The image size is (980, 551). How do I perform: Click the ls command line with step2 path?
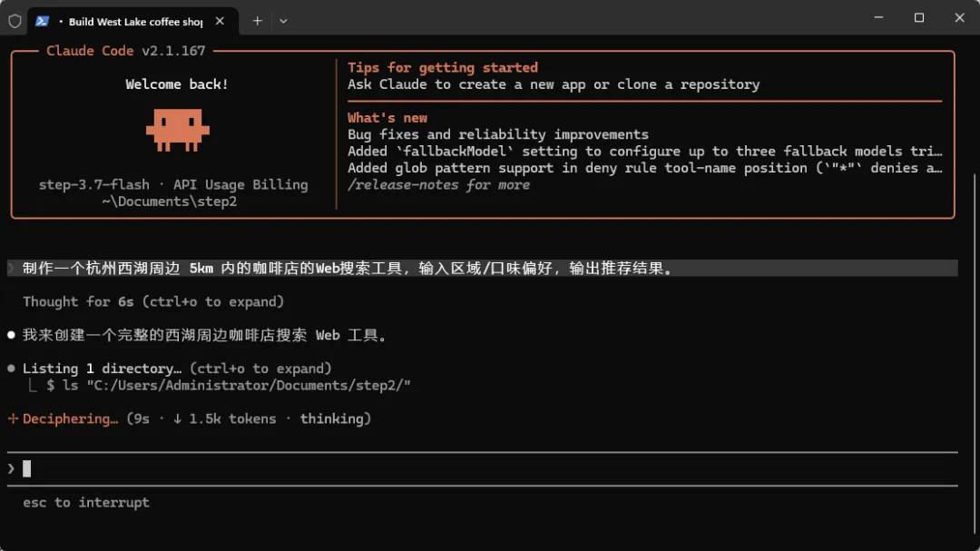(x=228, y=385)
